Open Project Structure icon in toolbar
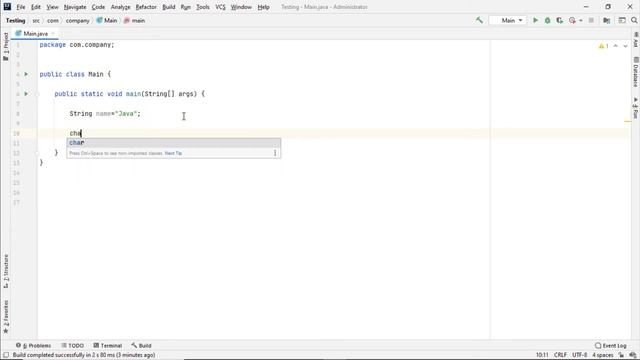640x360 pixels. click(607, 20)
